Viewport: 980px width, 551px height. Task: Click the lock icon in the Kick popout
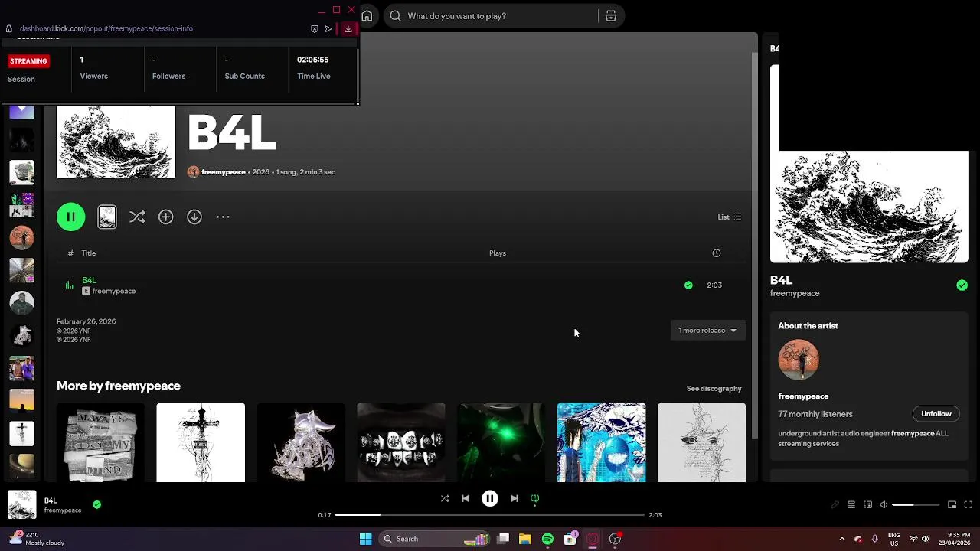[x=9, y=29]
